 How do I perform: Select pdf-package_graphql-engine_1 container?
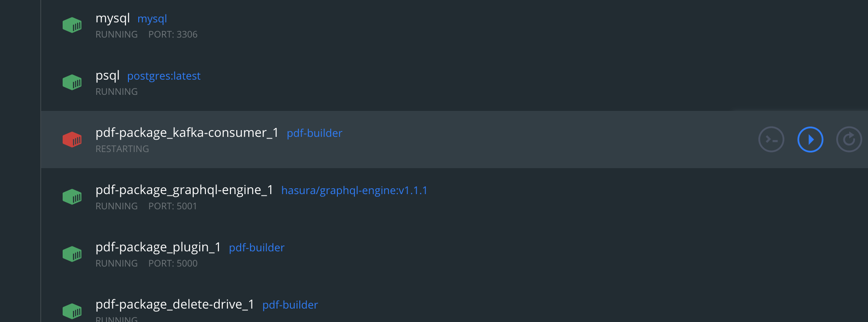click(184, 190)
